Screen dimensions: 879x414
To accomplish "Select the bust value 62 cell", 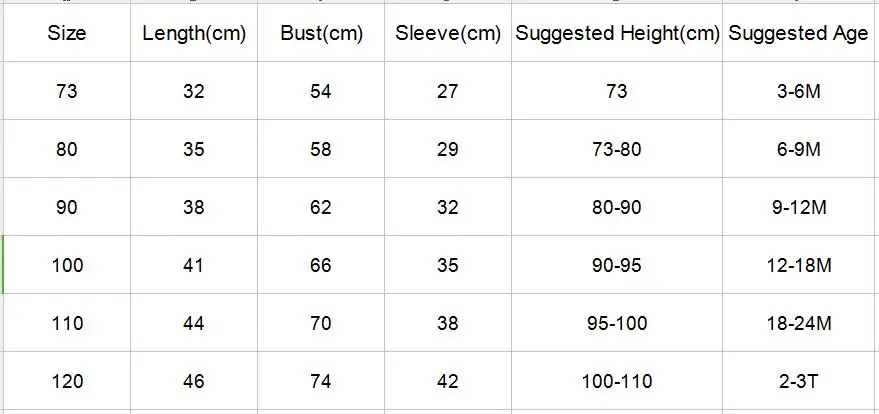I will point(321,207).
